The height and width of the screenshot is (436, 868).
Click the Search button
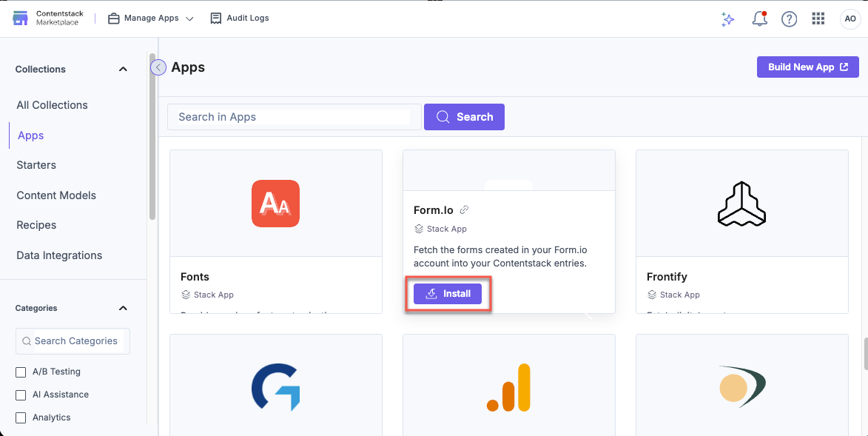pos(465,117)
